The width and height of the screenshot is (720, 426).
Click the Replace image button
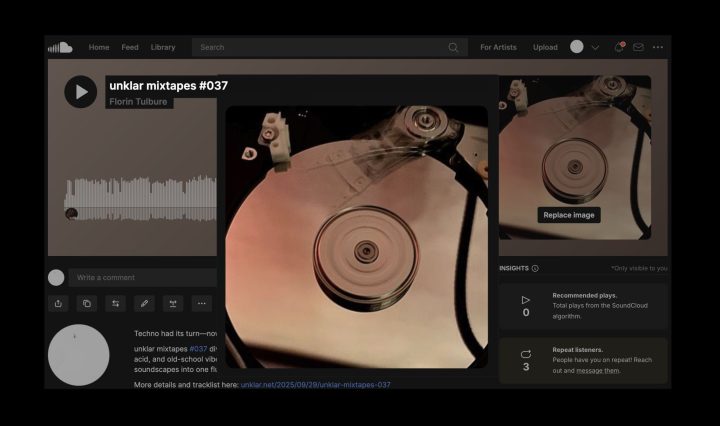click(569, 215)
